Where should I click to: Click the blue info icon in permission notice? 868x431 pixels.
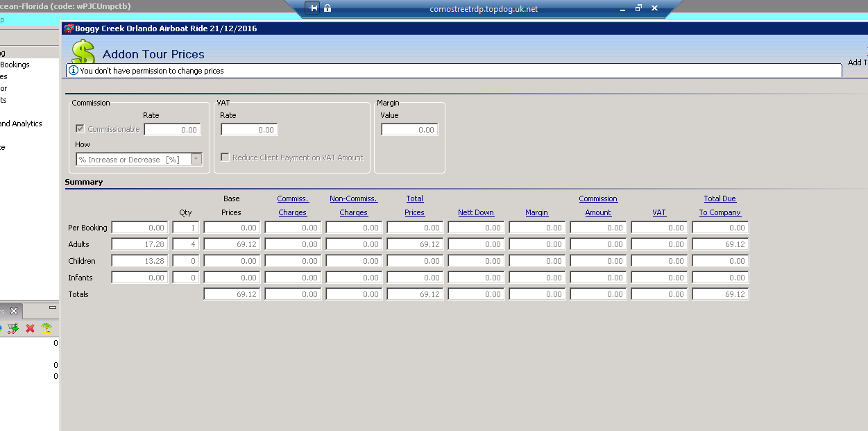click(73, 70)
